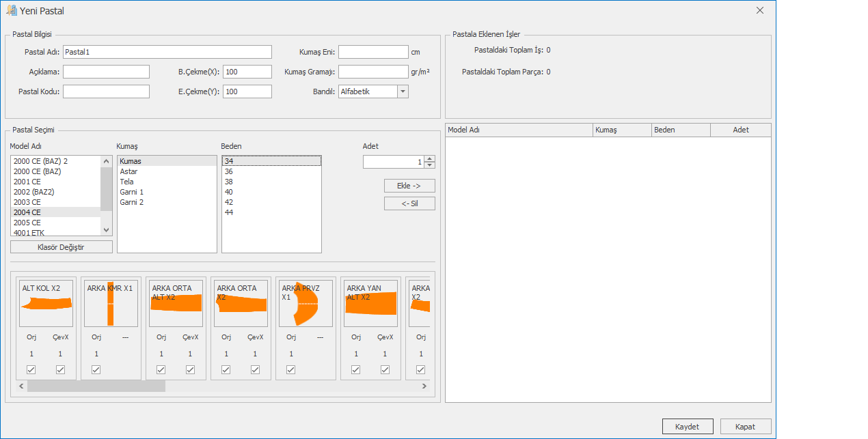Click the Kaydet button

coord(688,426)
